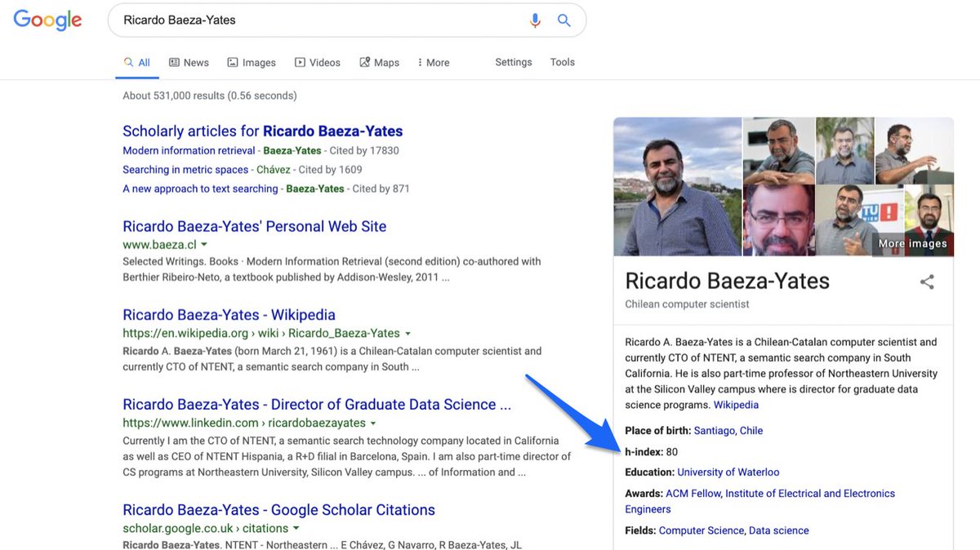
Task: Expand dropdown arrow beside the LinkedIn URL
Action: click(373, 424)
